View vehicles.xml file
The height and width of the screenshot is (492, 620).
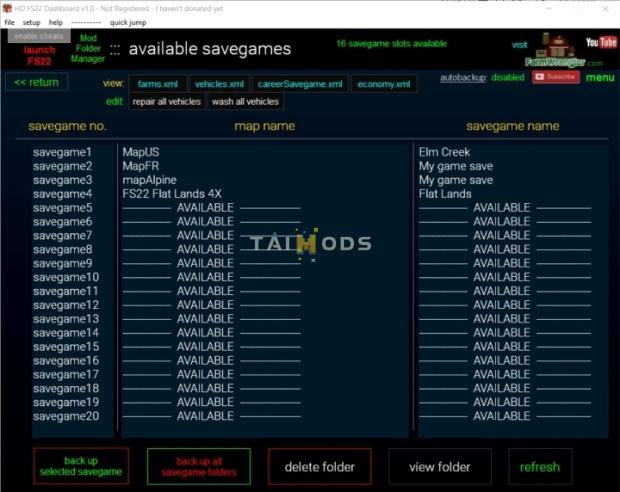click(219, 84)
